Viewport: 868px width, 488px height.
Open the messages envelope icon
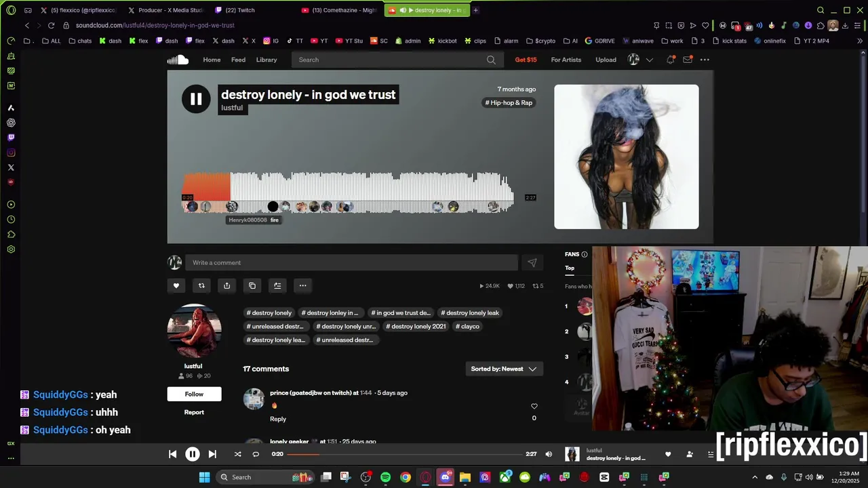coord(688,60)
